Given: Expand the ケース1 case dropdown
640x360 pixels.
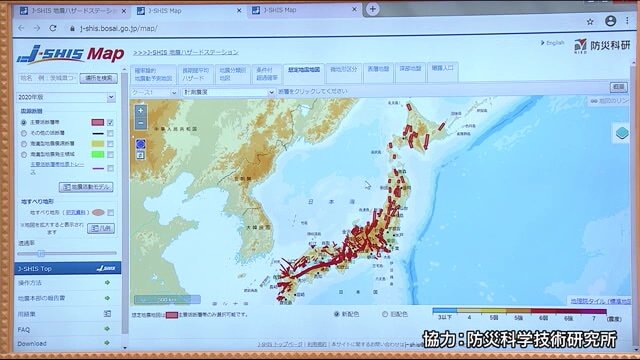Looking at the screenshot, I should click(154, 93).
